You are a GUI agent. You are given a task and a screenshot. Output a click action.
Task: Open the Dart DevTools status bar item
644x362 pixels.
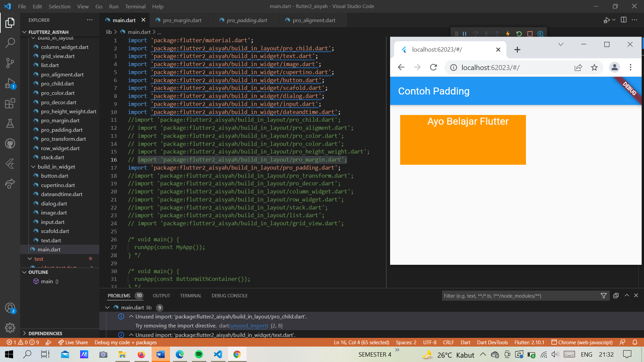tap(492, 342)
